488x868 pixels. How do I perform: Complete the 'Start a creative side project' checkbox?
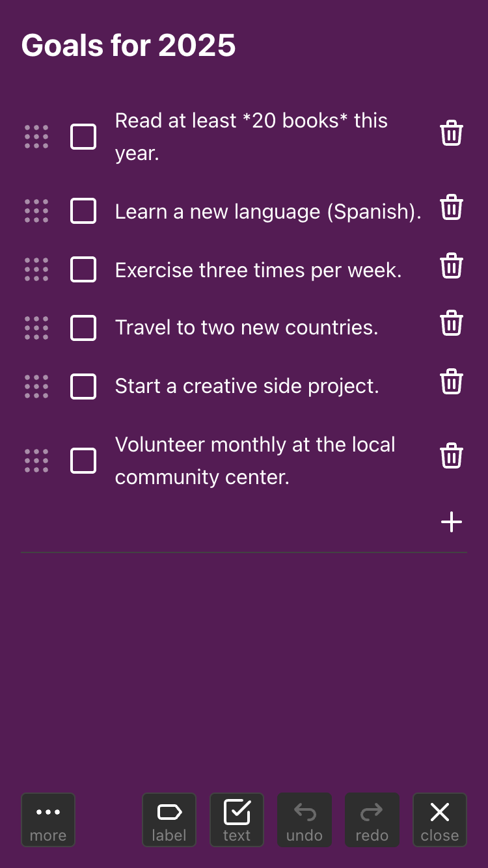pos(83,387)
